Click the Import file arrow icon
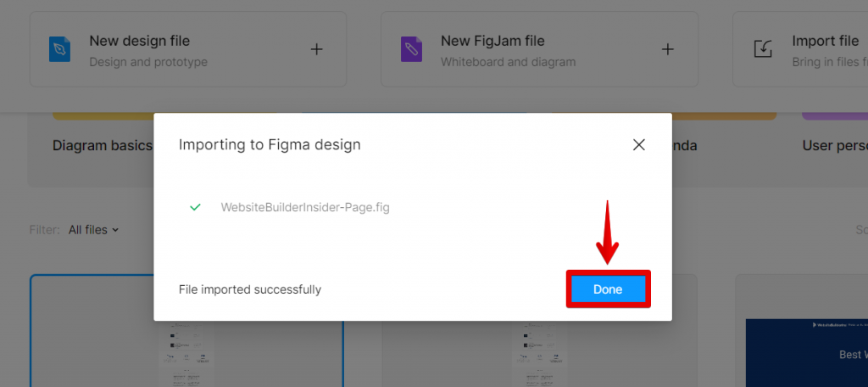 click(763, 49)
